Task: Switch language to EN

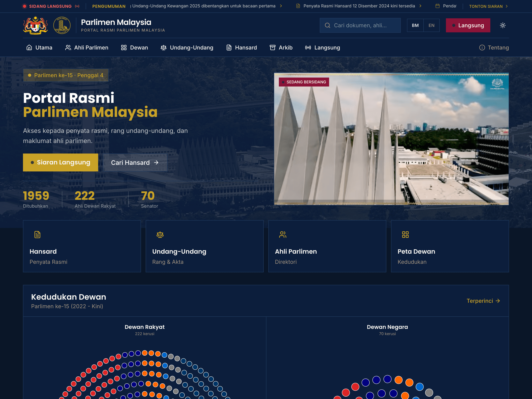Action: tap(432, 25)
